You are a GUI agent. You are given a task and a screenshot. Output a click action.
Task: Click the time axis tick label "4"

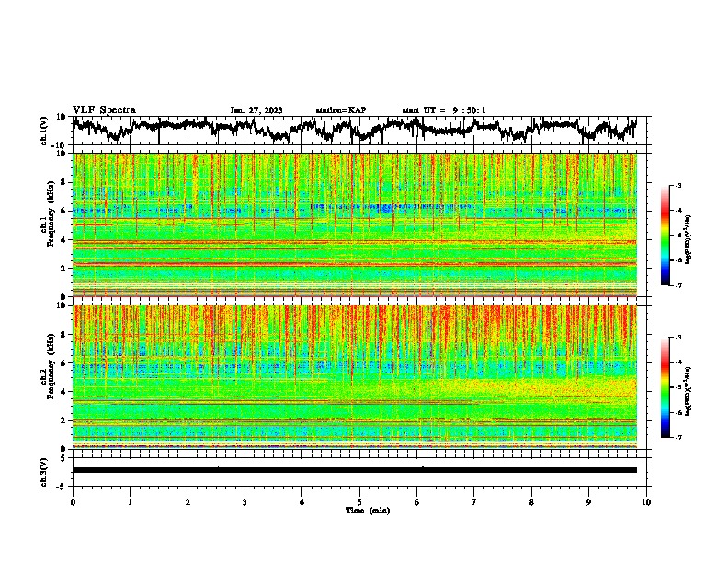302,502
